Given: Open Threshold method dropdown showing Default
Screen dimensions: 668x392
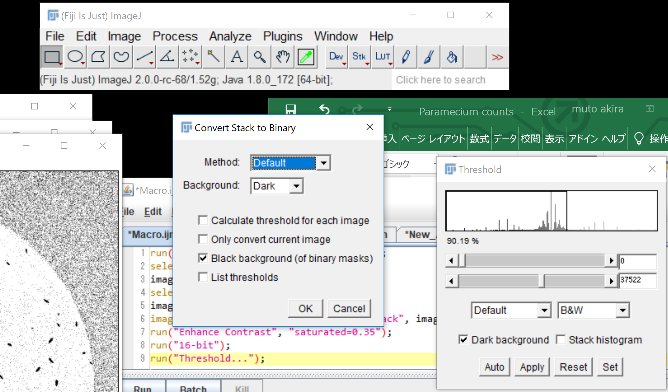Looking at the screenshot, I should point(511,310).
